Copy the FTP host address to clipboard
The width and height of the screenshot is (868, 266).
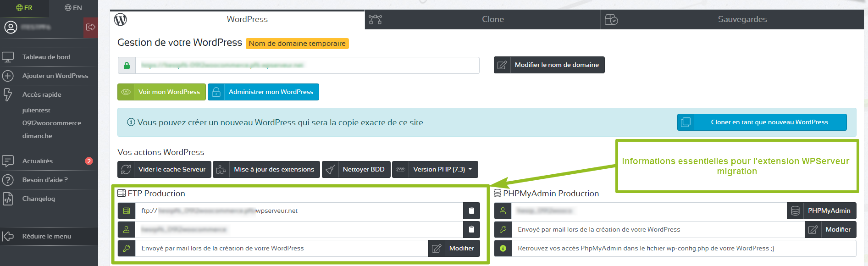pos(471,211)
